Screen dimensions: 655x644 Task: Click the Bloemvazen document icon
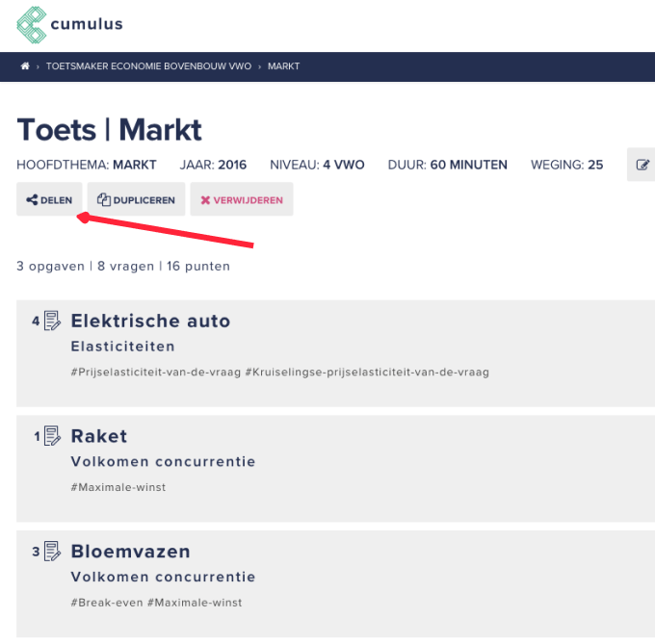52,551
